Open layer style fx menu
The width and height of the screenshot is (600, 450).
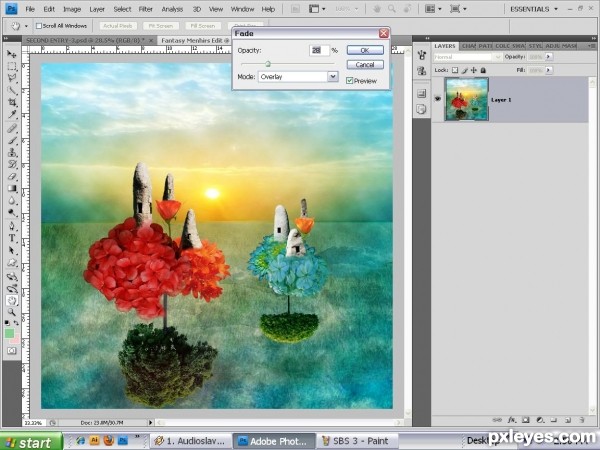[x=512, y=420]
